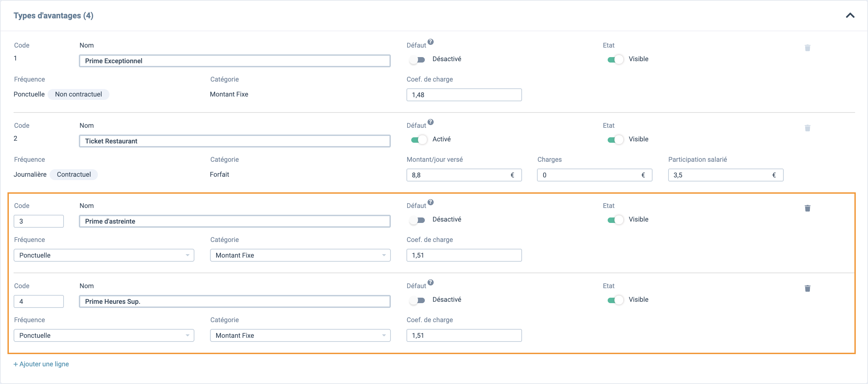Viewport: 868px width, 384px height.
Task: Toggle Défaut switch for Prime Heures Sup.
Action: (x=417, y=300)
